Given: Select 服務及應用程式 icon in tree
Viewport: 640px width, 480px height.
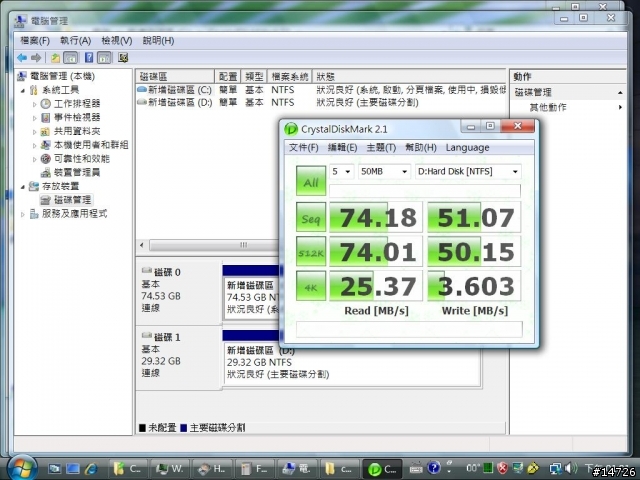Looking at the screenshot, I should point(34,213).
